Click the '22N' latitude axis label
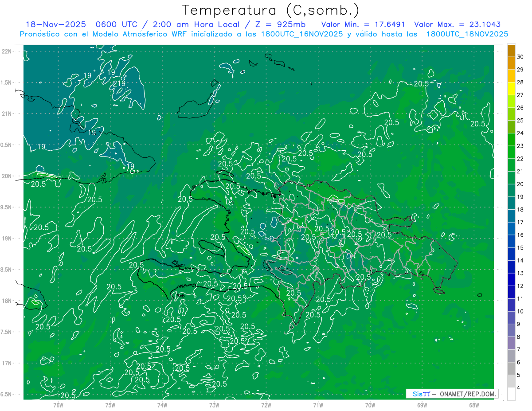Viewport: 532px width, 411px height. pyautogui.click(x=8, y=51)
